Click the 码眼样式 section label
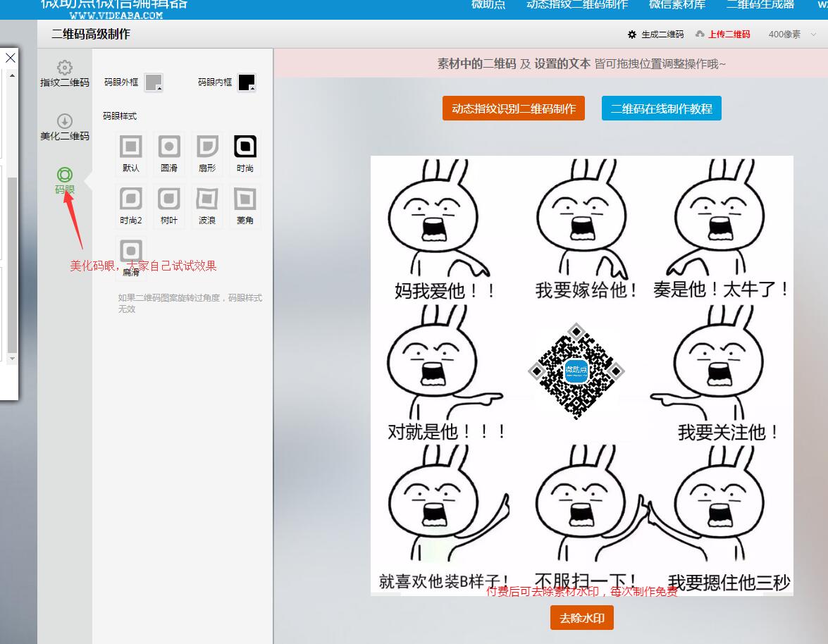Image resolution: width=828 pixels, height=644 pixels. (x=120, y=116)
